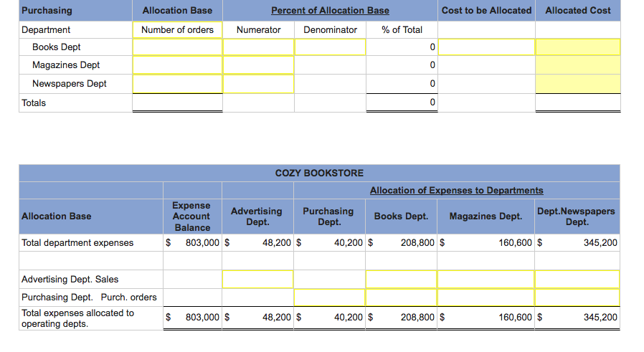The width and height of the screenshot is (644, 352).
Task: Click the Magazines Dept row label
Action: [66, 65]
